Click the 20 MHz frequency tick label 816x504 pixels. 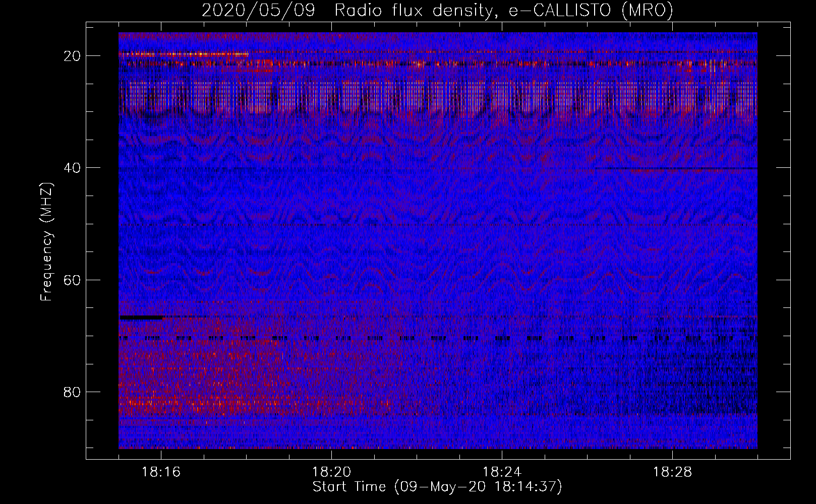[73, 56]
